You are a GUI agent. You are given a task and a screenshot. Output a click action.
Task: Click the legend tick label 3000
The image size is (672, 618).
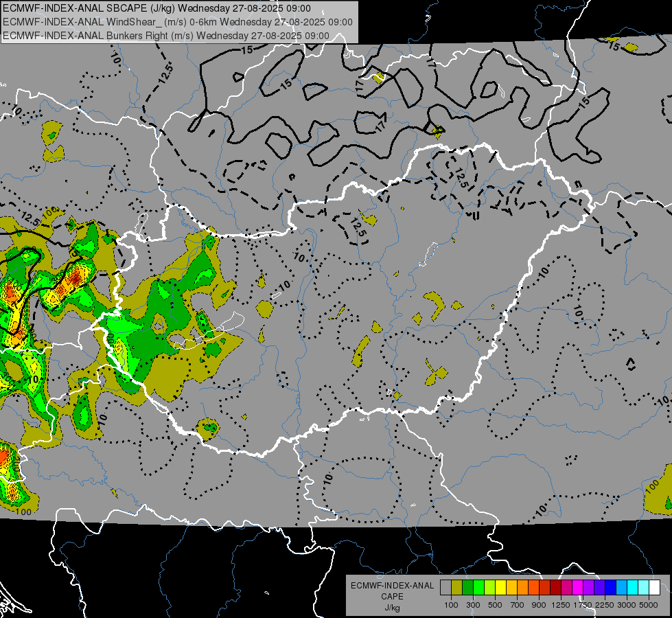click(627, 605)
